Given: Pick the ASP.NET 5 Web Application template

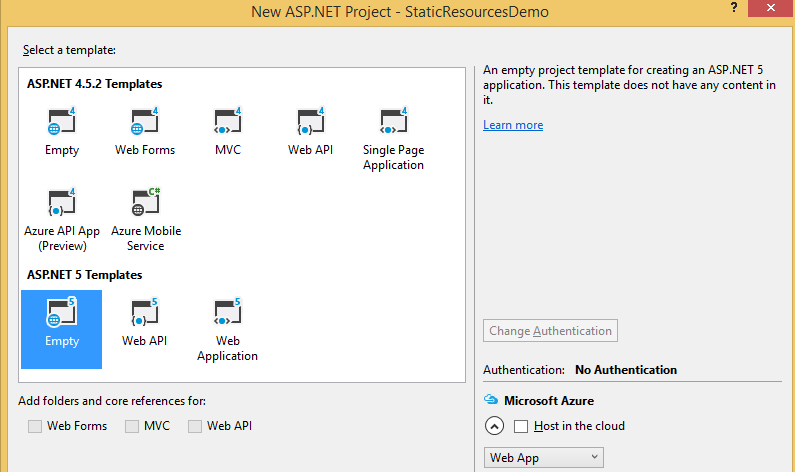Looking at the screenshot, I should tap(227, 315).
